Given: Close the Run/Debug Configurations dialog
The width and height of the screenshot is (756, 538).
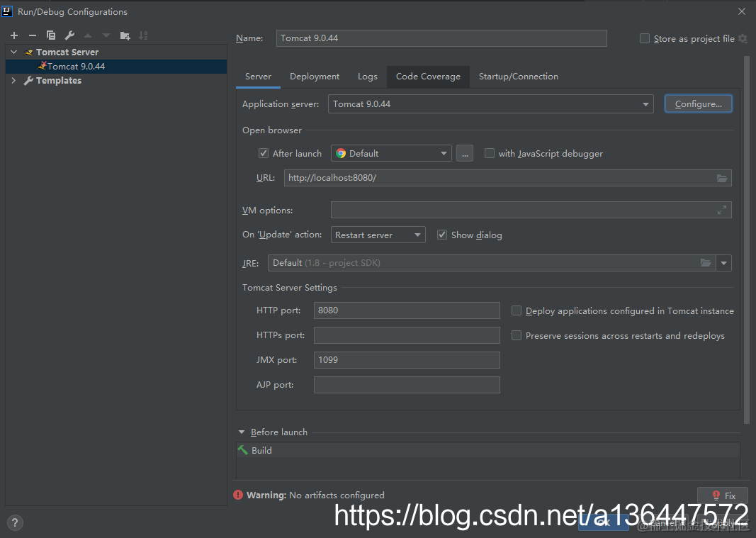Looking at the screenshot, I should 742,11.
